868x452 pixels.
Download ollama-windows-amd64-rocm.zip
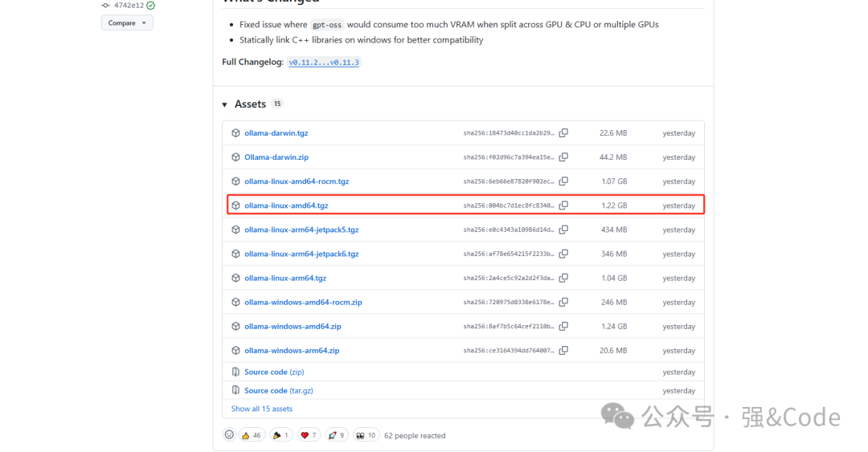303,302
